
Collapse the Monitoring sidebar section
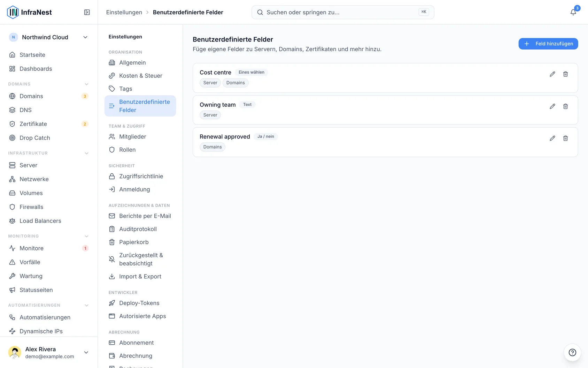click(x=86, y=236)
